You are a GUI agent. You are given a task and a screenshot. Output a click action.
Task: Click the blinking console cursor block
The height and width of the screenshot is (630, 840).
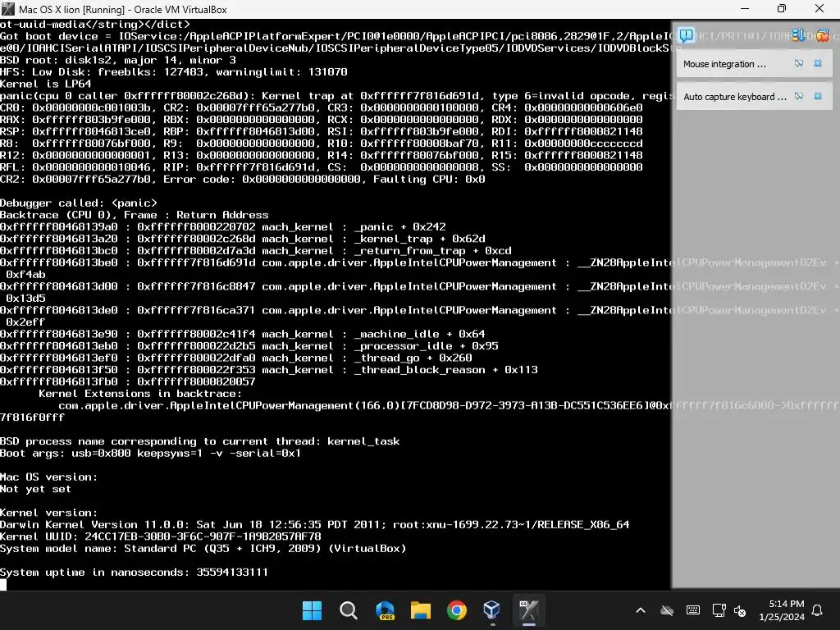pyautogui.click(x=3, y=584)
